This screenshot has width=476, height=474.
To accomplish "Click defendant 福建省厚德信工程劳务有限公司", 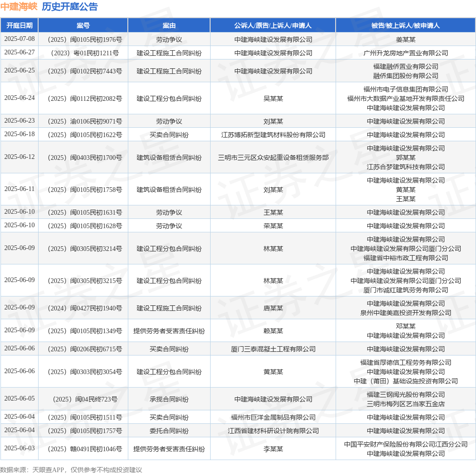I will click(405, 362).
